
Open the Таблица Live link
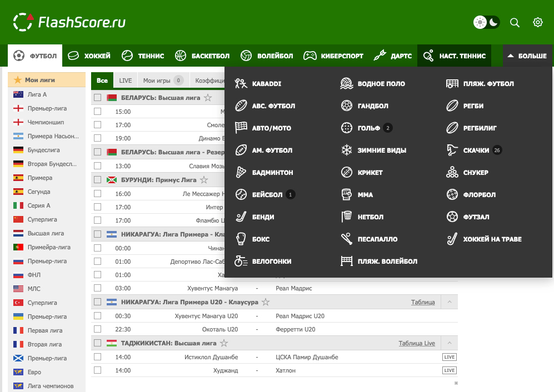coord(417,343)
